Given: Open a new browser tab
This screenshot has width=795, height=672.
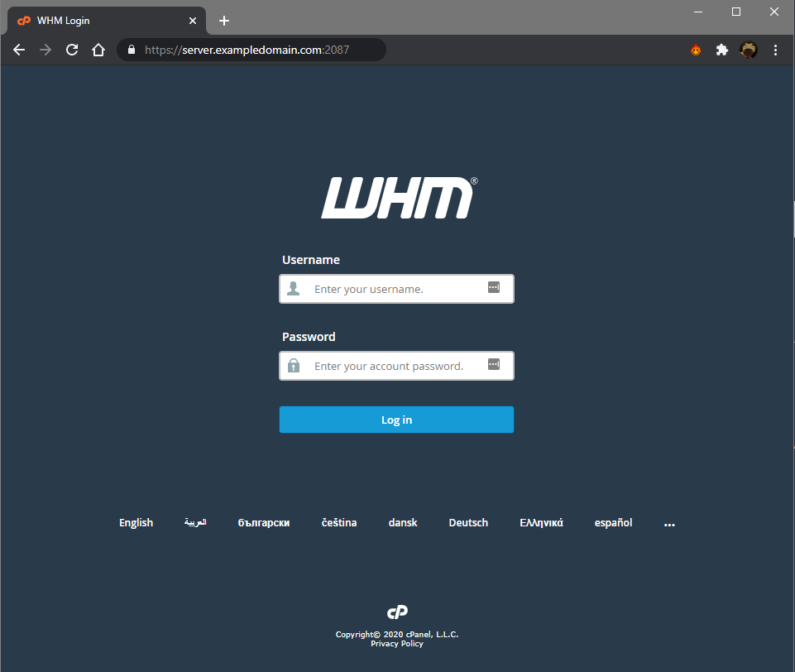Looking at the screenshot, I should [224, 21].
